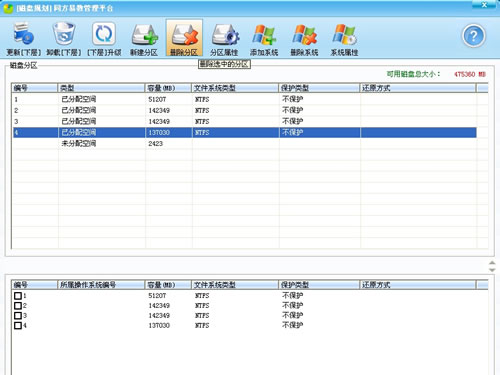Click unallocated capacity value 2423
The image size is (500, 375).
[155, 143]
